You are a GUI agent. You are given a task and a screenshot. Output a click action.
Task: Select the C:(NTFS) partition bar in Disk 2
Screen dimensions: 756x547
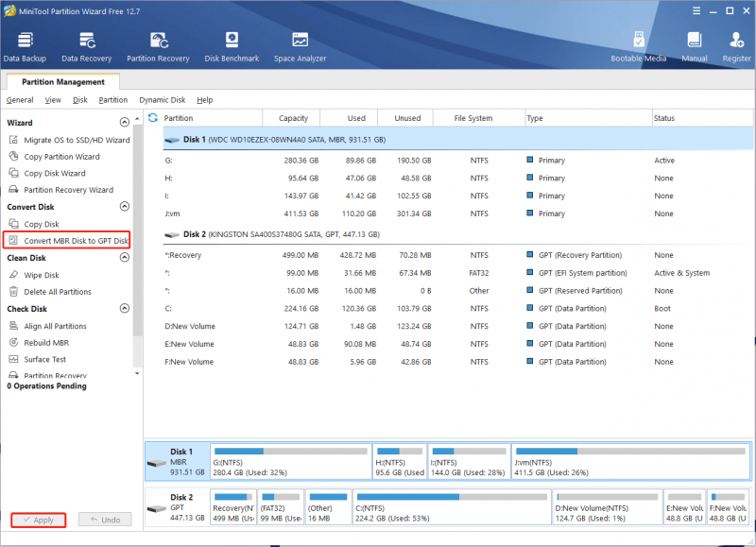[x=452, y=507]
